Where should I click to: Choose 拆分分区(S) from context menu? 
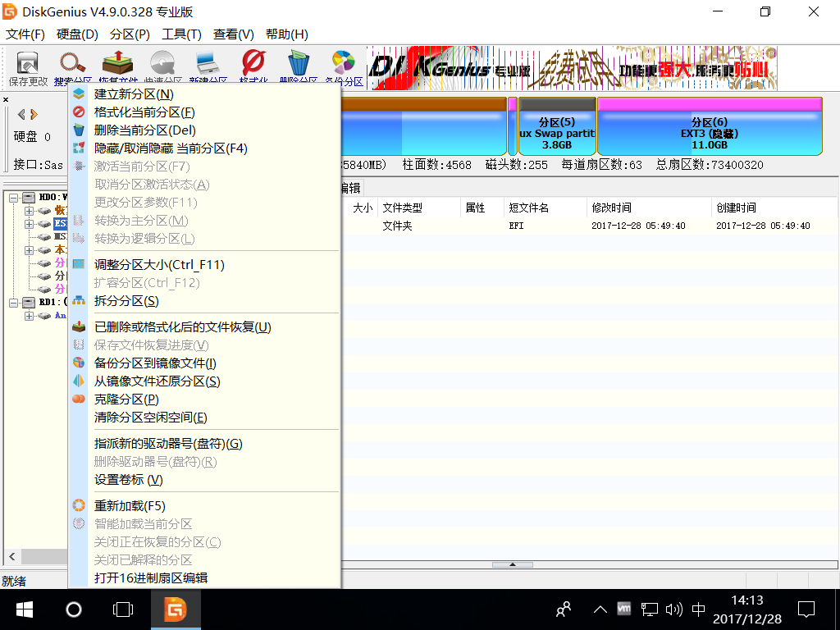204,301
